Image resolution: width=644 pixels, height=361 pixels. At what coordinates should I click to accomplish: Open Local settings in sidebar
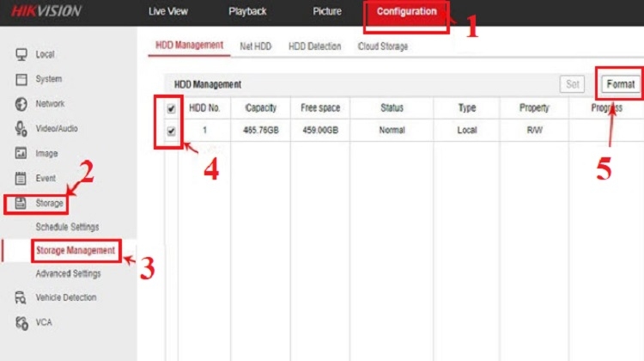coord(45,54)
